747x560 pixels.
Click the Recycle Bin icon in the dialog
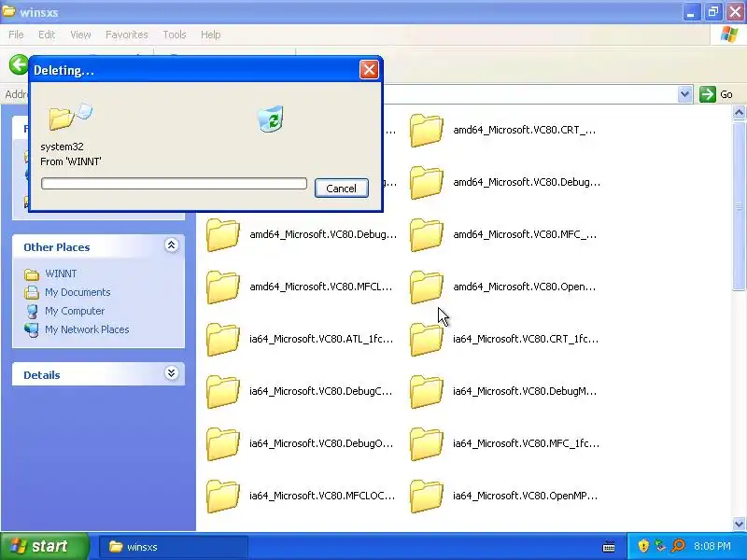(x=271, y=119)
